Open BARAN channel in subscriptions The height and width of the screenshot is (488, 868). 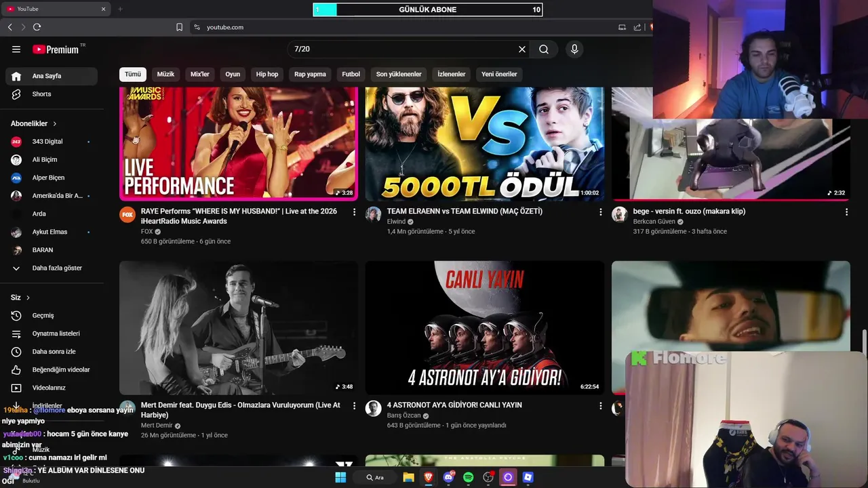[52, 250]
